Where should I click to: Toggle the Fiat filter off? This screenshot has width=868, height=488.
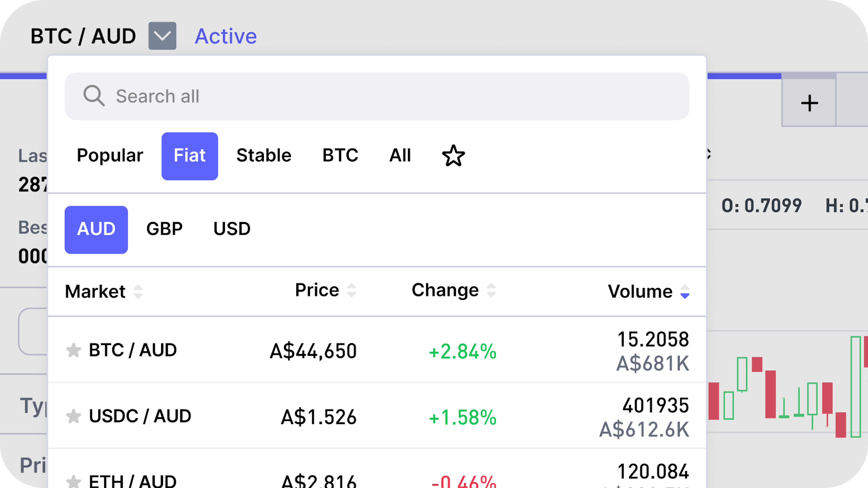(189, 156)
